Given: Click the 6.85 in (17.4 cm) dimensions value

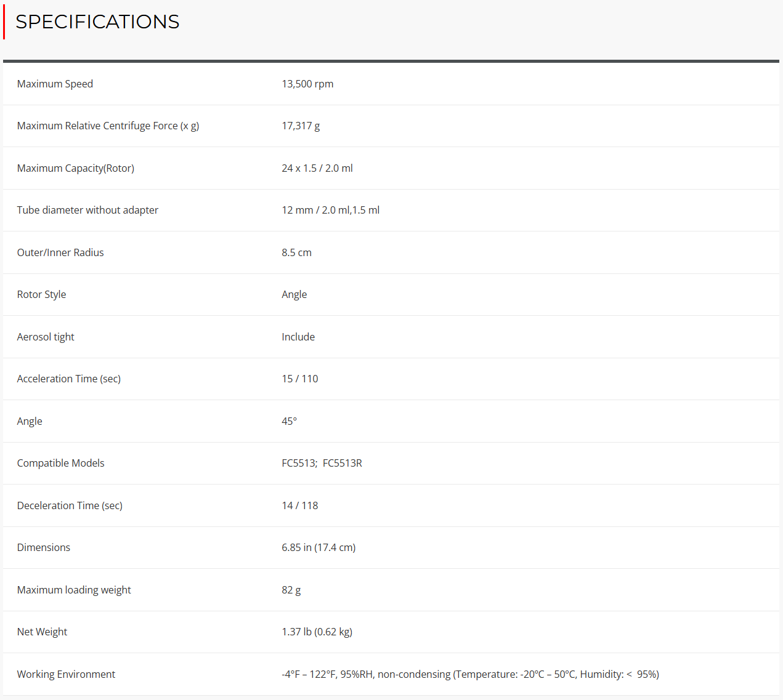Looking at the screenshot, I should (318, 547).
